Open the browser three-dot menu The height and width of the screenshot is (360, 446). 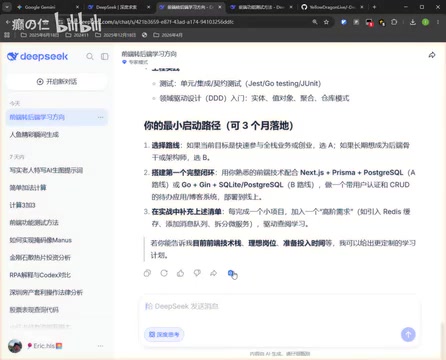tap(438, 22)
